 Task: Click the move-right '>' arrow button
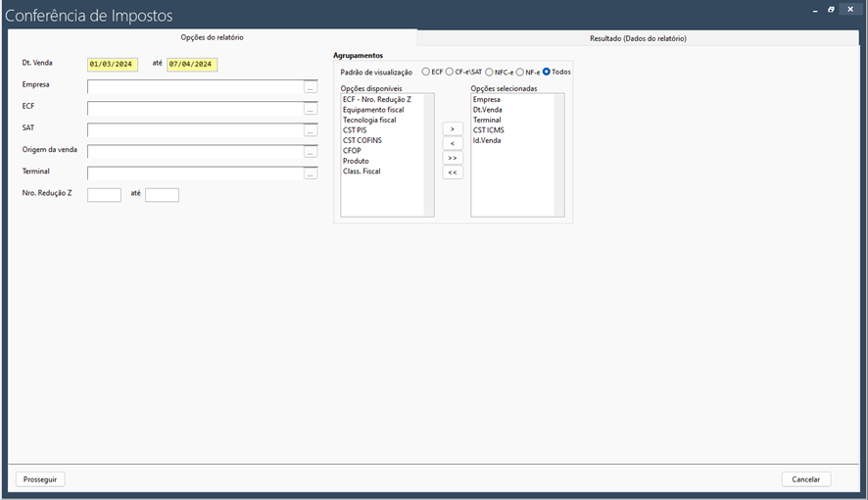tap(452, 129)
